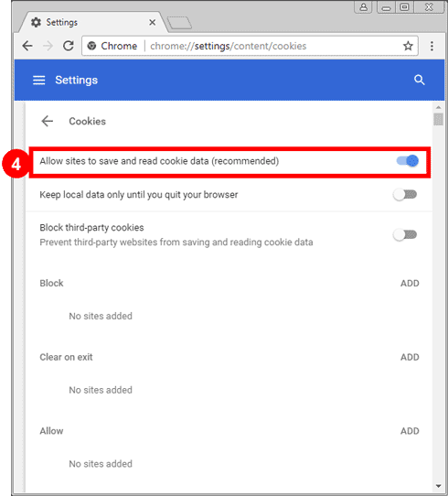This screenshot has height=496, width=448.
Task: Click the Chrome site info icon in address bar
Action: point(91,46)
